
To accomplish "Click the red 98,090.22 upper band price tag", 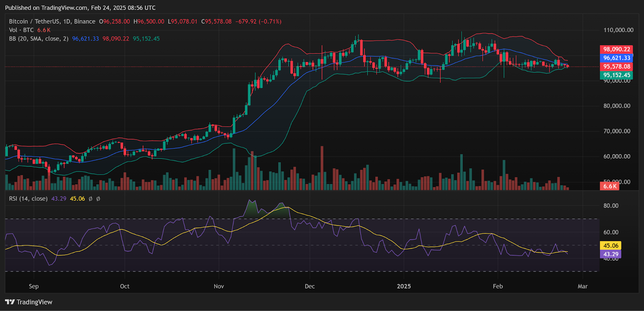I will [x=616, y=49].
